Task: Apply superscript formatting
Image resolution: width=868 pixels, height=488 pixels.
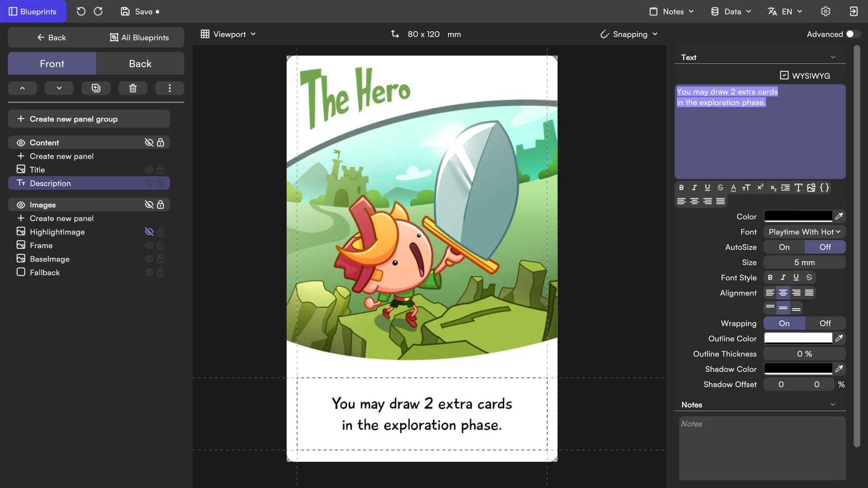Action: pos(760,188)
